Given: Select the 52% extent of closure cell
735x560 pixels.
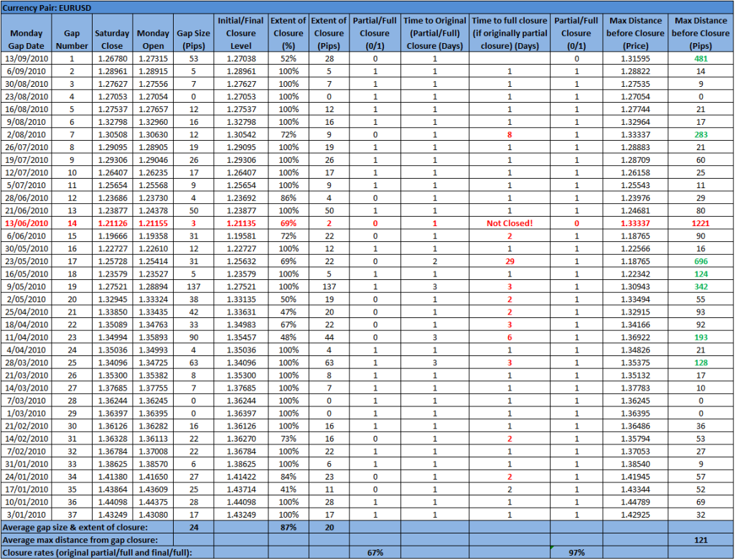Looking at the screenshot, I should (289, 59).
